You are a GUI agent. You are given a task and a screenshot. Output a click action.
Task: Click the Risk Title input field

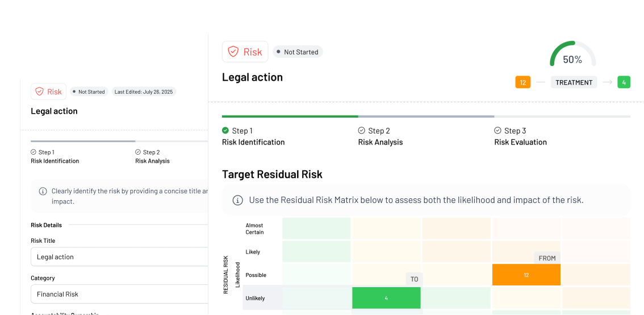pos(119,257)
